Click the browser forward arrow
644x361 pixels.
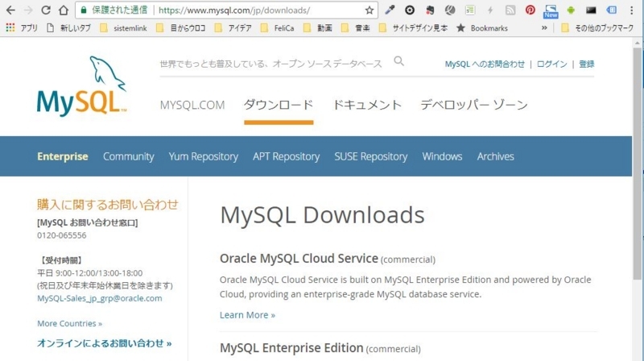tap(28, 10)
